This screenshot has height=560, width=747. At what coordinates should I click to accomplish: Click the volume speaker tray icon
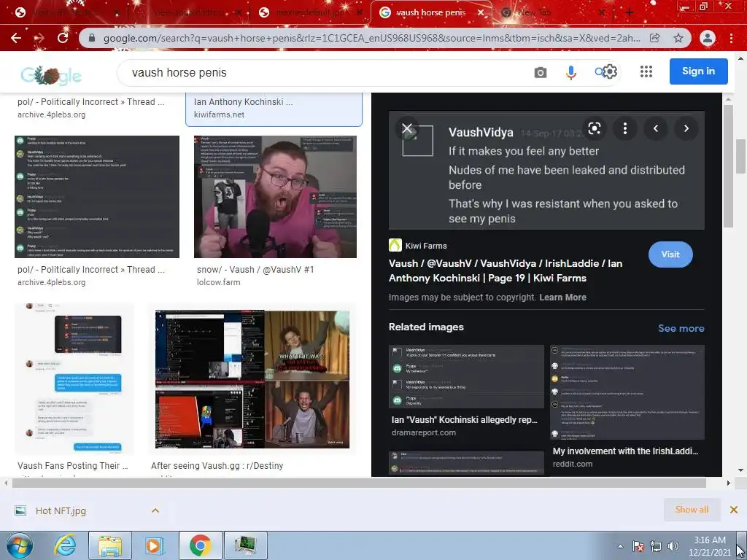click(673, 546)
